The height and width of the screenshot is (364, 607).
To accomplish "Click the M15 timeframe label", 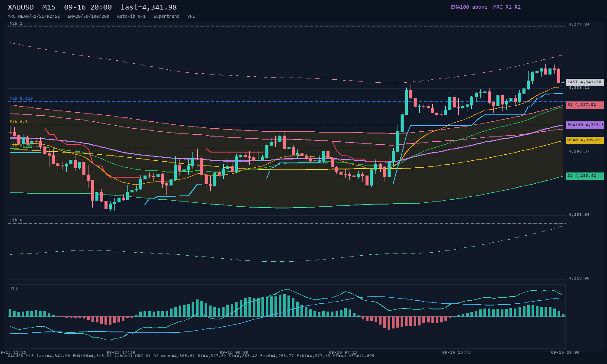I will [x=49, y=7].
